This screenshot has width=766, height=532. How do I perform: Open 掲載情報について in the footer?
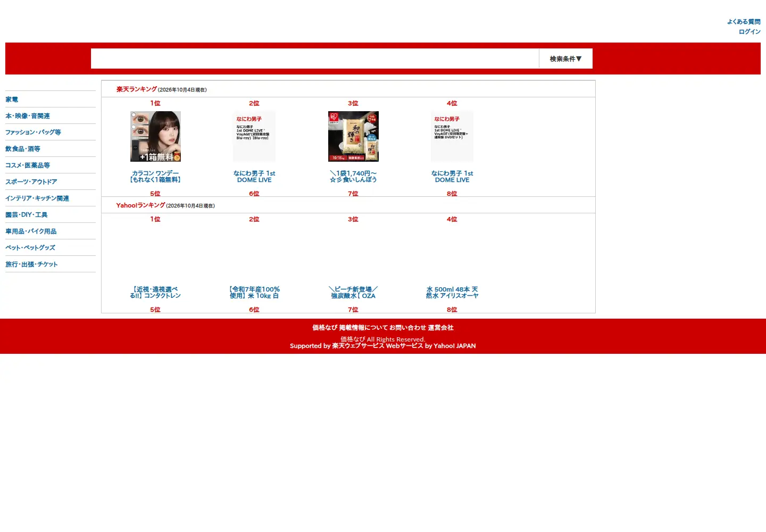pos(363,328)
